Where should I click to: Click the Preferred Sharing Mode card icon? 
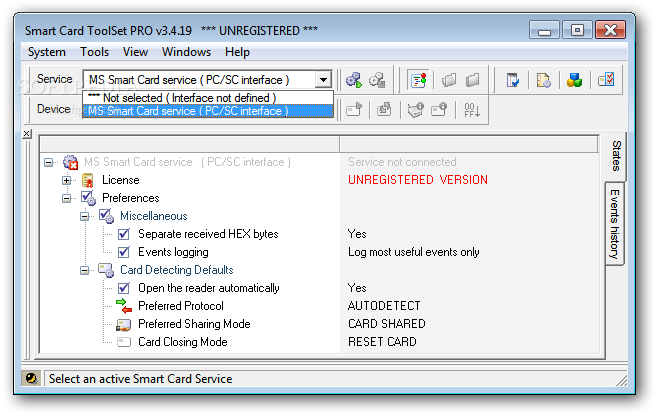[x=124, y=324]
